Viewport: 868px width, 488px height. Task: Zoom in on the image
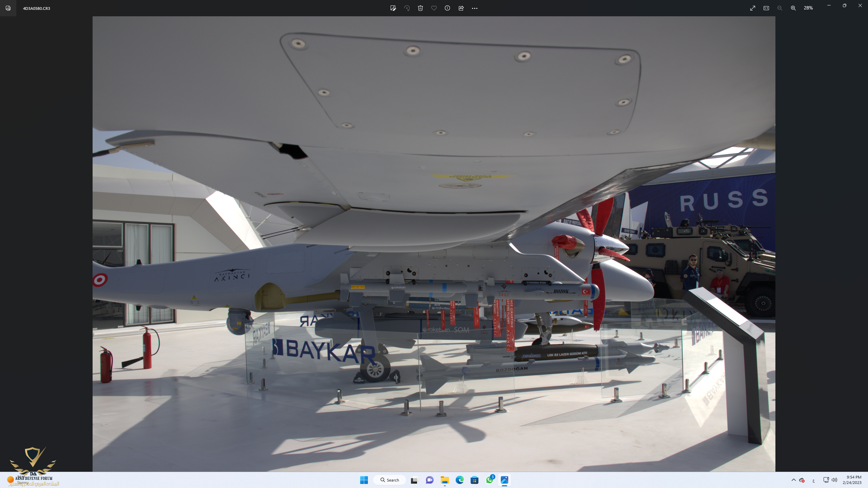pos(793,8)
